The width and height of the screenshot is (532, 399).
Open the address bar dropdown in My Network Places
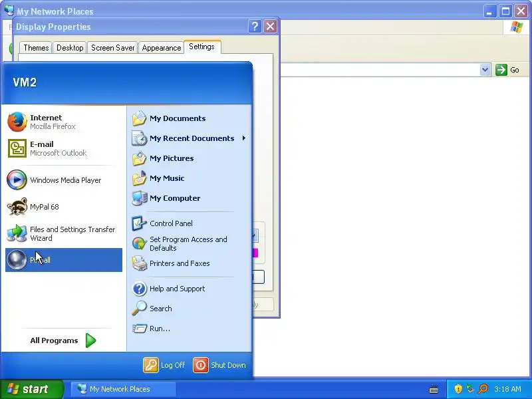tap(485, 70)
